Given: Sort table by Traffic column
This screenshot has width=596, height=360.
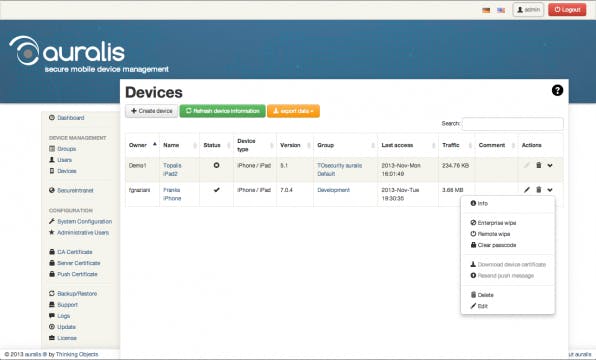Looking at the screenshot, I should coord(457,145).
